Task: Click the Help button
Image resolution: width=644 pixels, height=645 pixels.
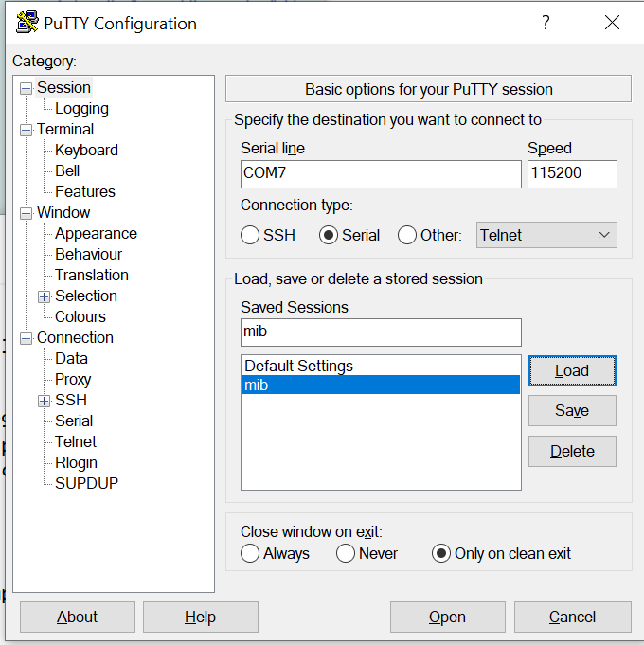Action: [x=200, y=617]
